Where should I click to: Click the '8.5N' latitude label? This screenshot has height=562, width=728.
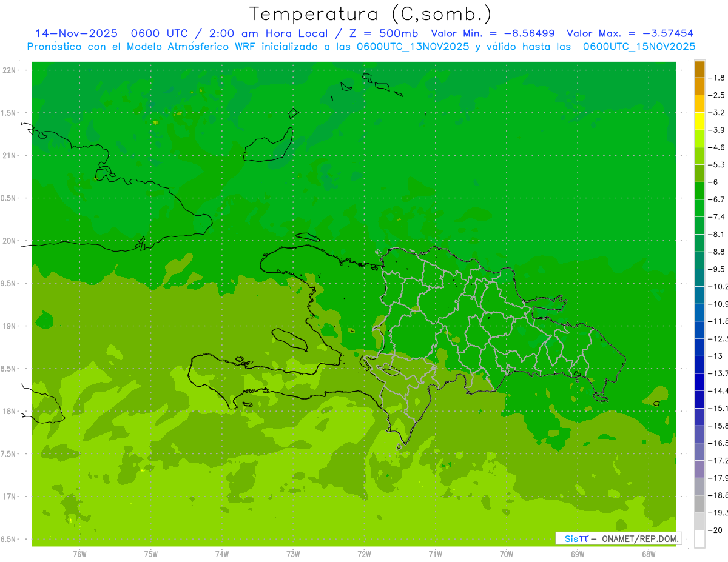(x=9, y=369)
